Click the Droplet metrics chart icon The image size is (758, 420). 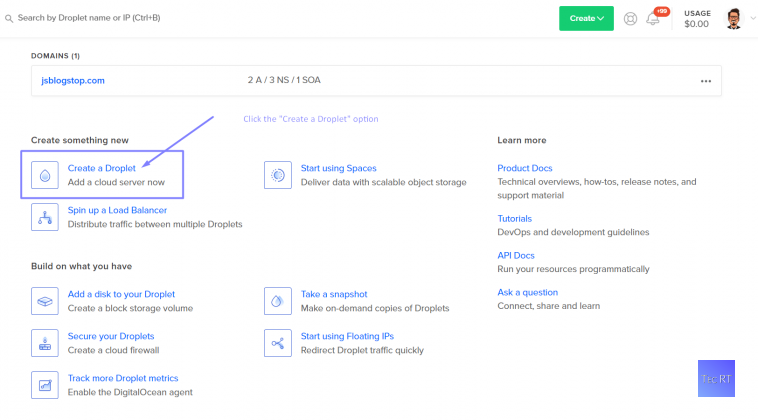pyautogui.click(x=45, y=385)
